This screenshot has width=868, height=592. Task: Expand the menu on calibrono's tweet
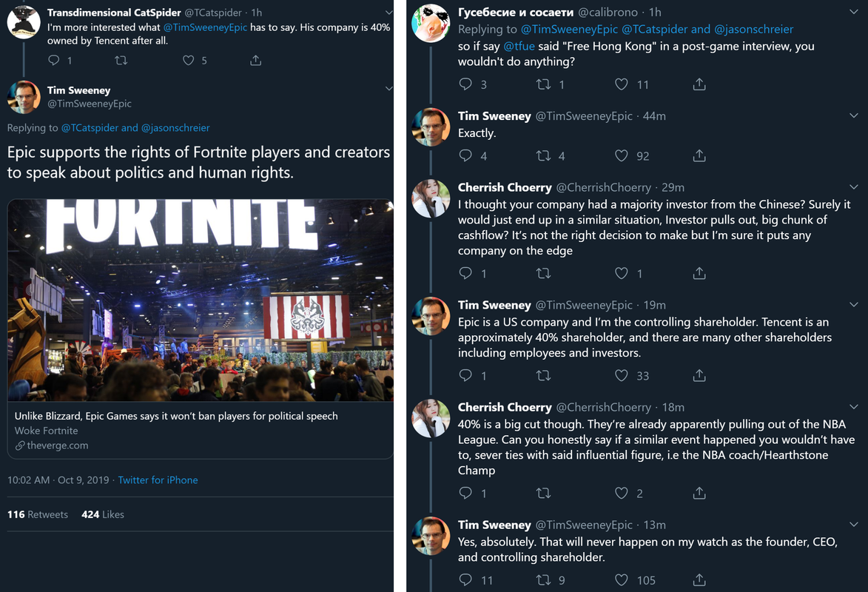click(x=854, y=13)
